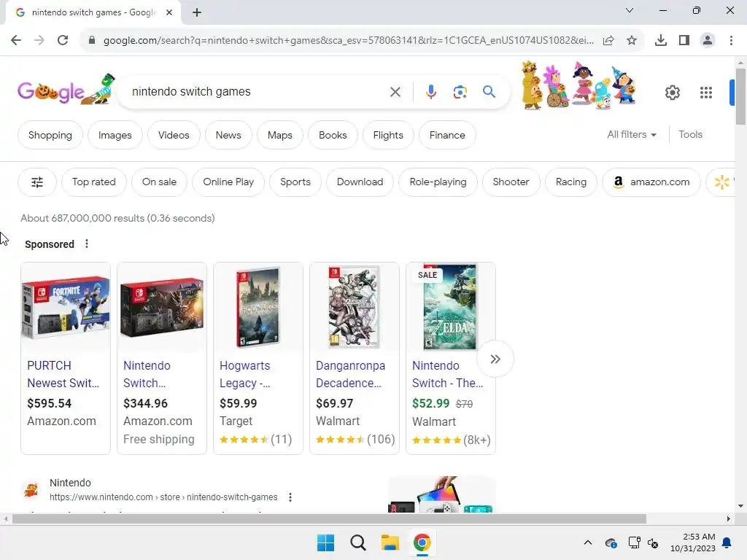The height and width of the screenshot is (560, 747).
Task: Open the Finance tab
Action: 447,135
